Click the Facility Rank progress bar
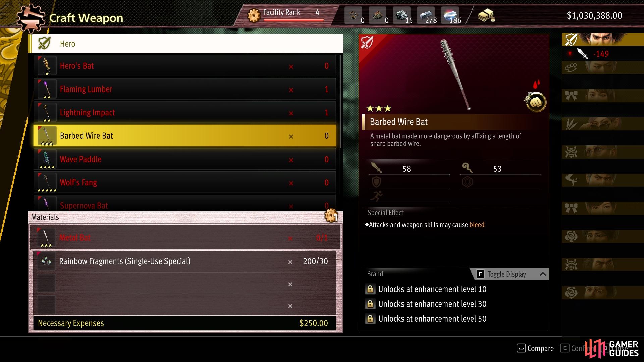The width and height of the screenshot is (644, 362). click(x=294, y=20)
